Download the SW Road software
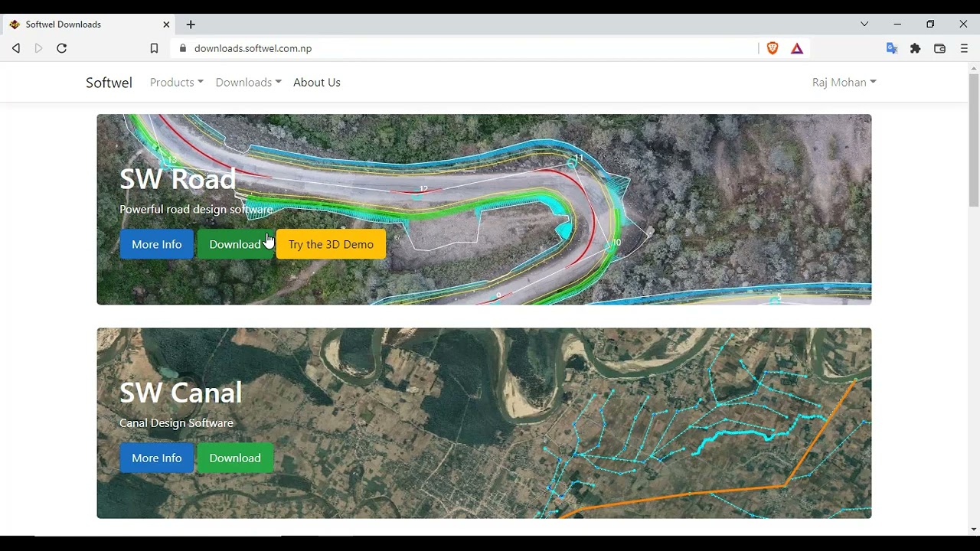 235,244
